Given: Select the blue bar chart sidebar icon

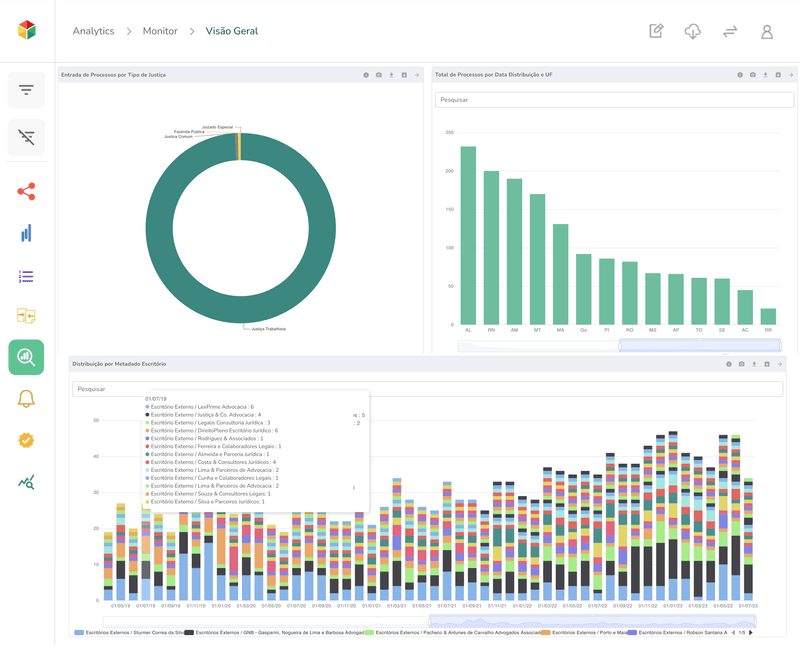Looking at the screenshot, I should 26,233.
